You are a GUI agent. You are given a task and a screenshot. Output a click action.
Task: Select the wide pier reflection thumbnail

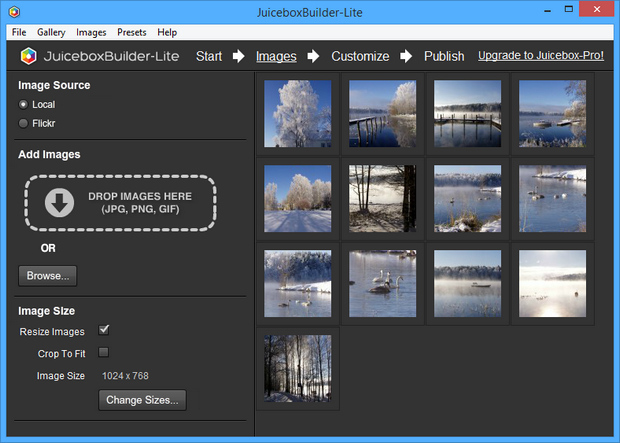click(x=467, y=114)
